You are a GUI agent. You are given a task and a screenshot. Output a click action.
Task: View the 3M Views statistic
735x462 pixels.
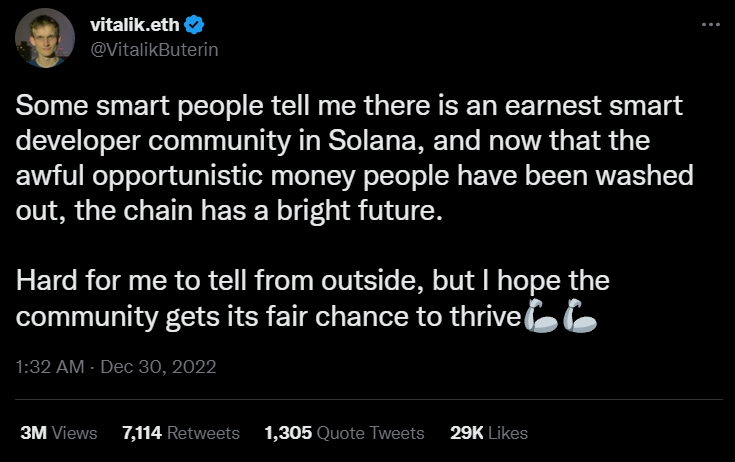click(59, 433)
